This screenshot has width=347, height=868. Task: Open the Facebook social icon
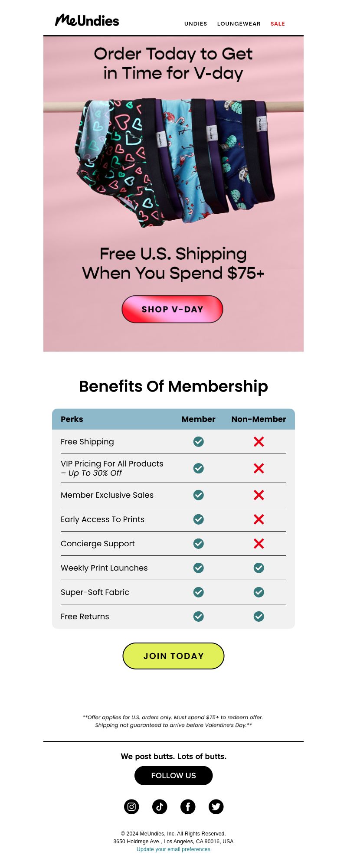(188, 806)
